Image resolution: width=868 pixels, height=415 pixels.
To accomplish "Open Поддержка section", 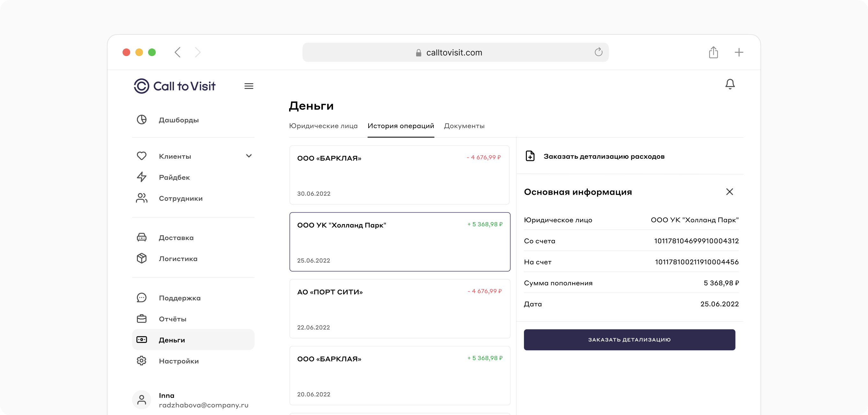I will (193, 298).
